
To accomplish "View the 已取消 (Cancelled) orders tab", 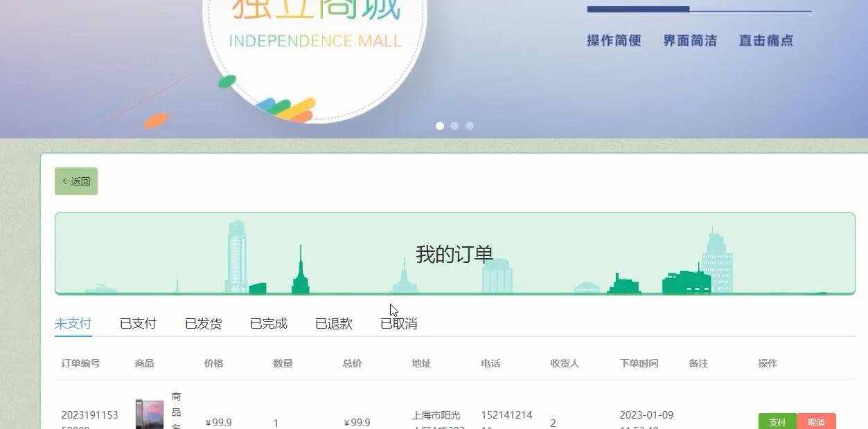I will click(398, 322).
